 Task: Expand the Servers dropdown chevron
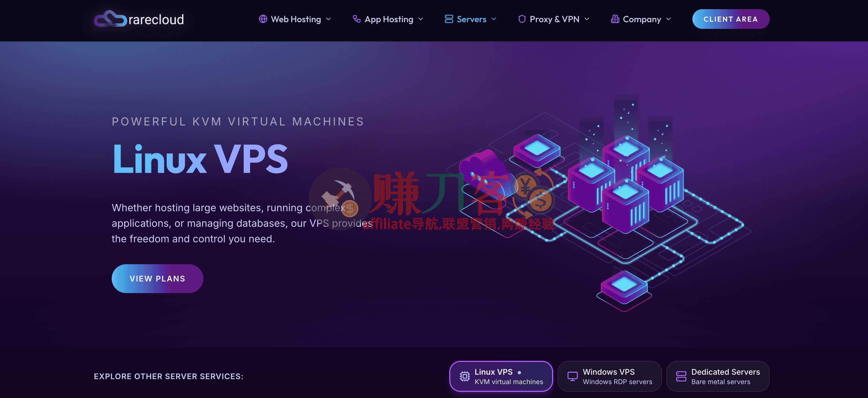494,19
